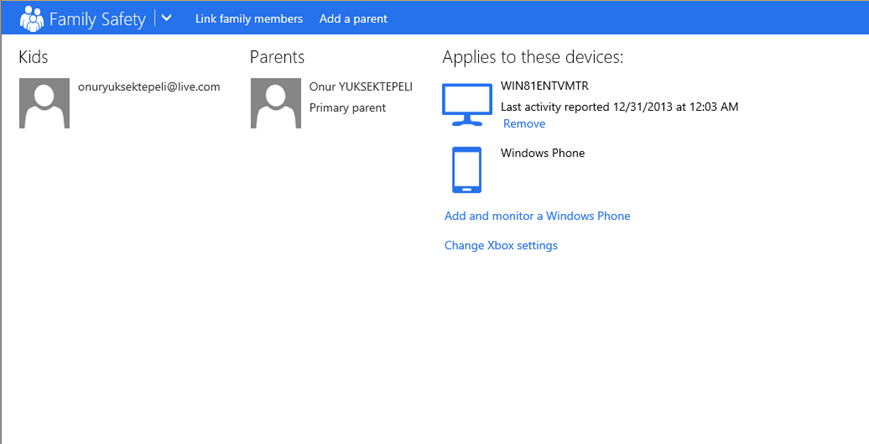This screenshot has width=869, height=444.
Task: Select the kid account avatar picture
Action: click(44, 103)
